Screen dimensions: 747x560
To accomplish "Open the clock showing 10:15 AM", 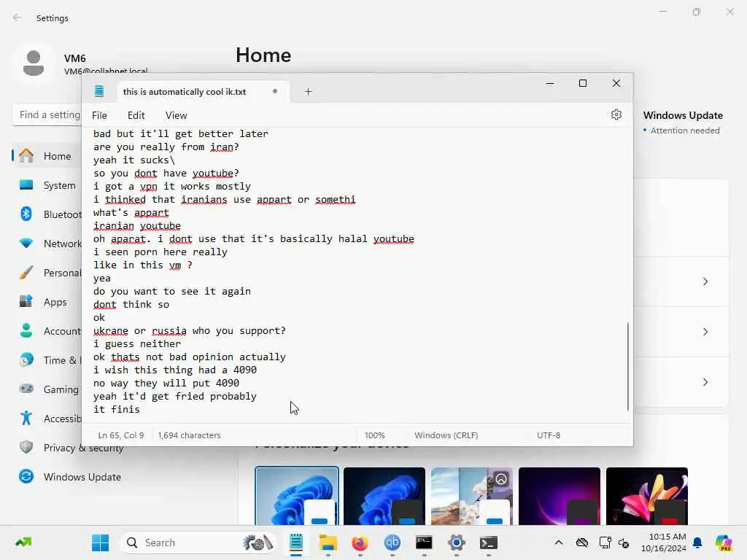I will point(664,542).
